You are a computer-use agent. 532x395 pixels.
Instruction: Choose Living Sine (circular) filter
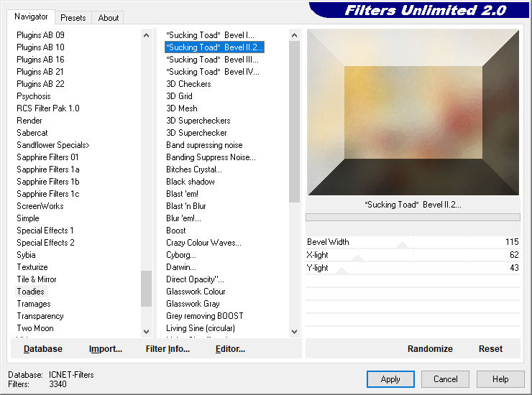tap(201, 328)
